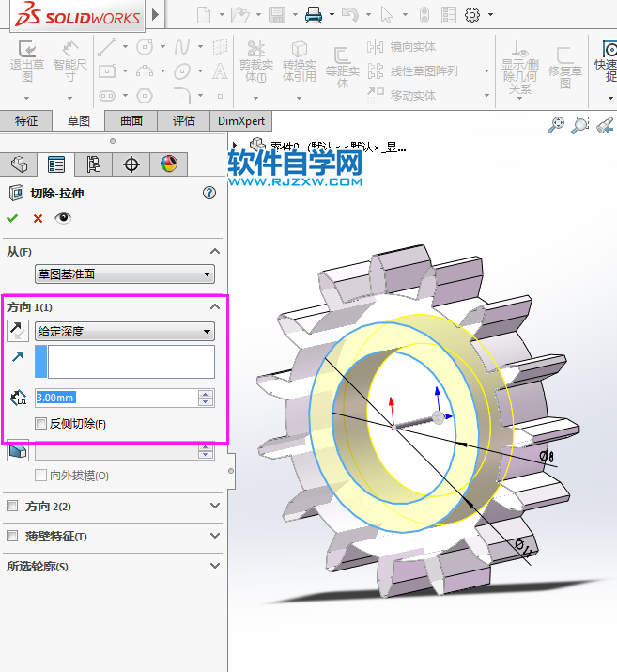Open the Options gear icon

coord(472,15)
